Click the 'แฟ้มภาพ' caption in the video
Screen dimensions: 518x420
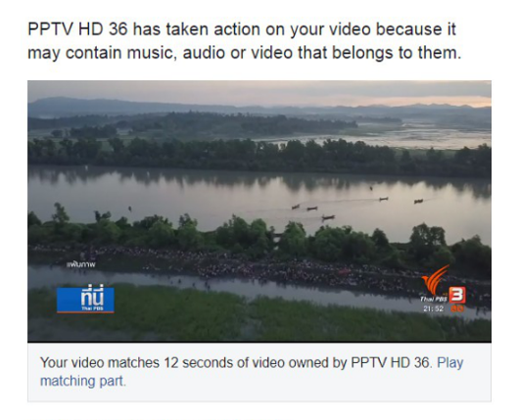[81, 264]
